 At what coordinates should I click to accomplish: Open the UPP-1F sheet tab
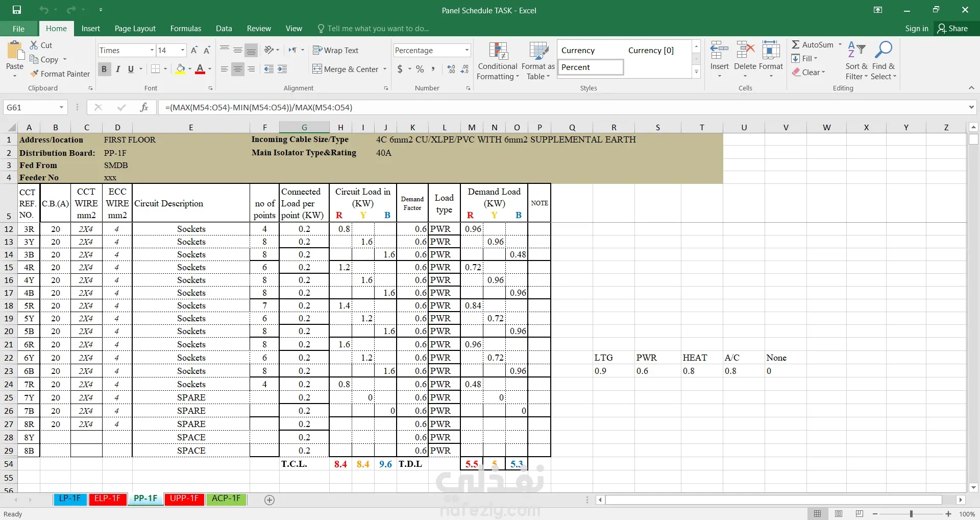pyautogui.click(x=184, y=499)
